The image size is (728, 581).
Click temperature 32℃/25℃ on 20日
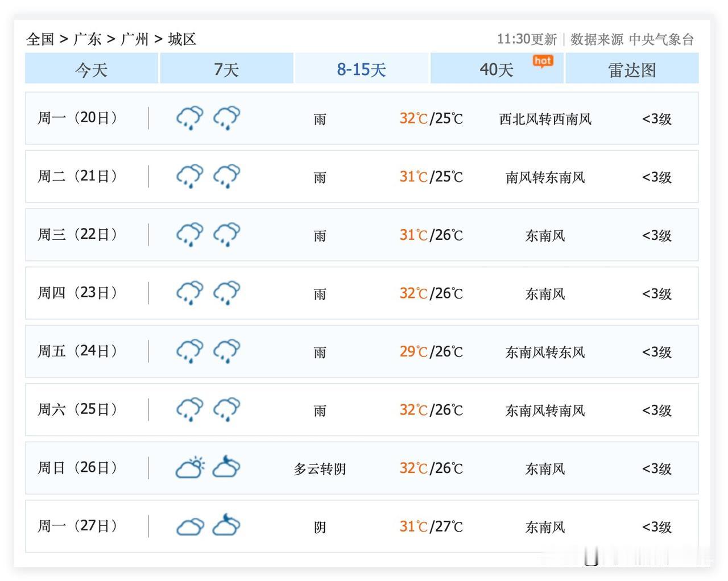pos(431,118)
